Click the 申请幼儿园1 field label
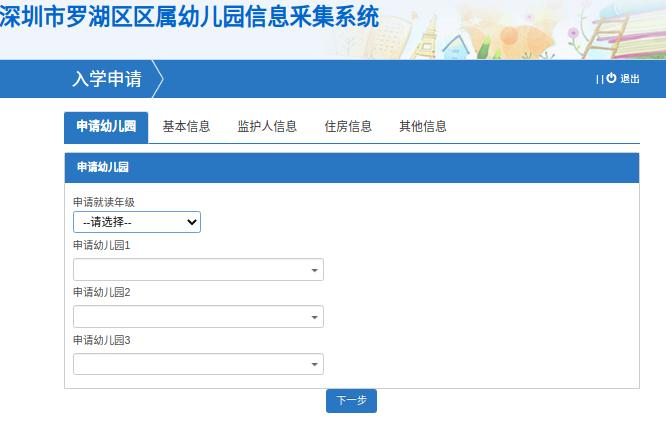The height and width of the screenshot is (429, 666). (102, 246)
